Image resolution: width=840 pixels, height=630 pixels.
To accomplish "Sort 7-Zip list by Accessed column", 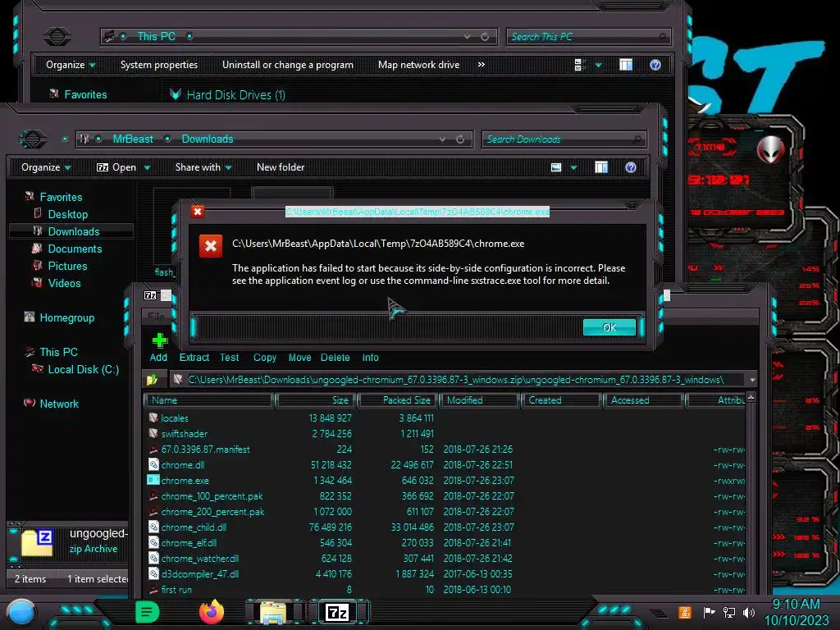I will 643,400.
